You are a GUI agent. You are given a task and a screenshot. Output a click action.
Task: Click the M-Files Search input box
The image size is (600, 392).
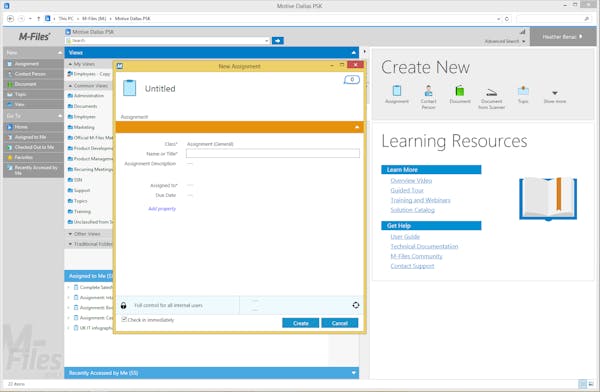pyautogui.click(x=167, y=41)
